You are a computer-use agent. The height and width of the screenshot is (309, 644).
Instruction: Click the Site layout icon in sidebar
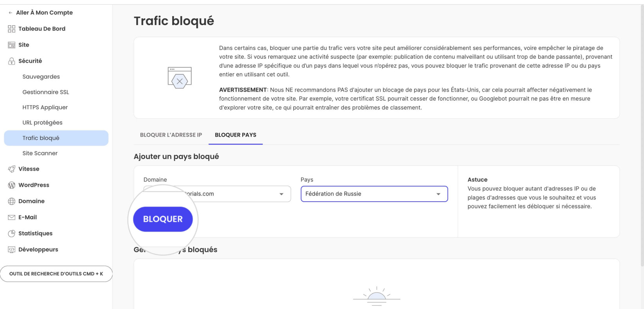12,45
